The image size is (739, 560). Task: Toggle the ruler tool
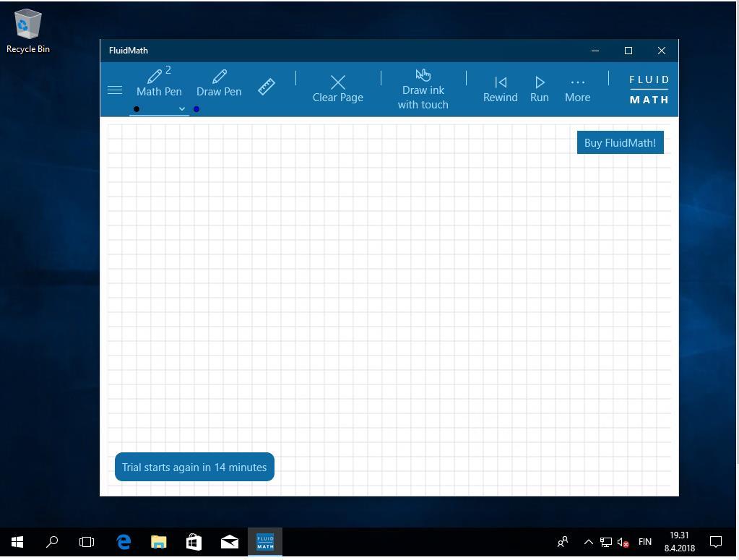[x=267, y=87]
